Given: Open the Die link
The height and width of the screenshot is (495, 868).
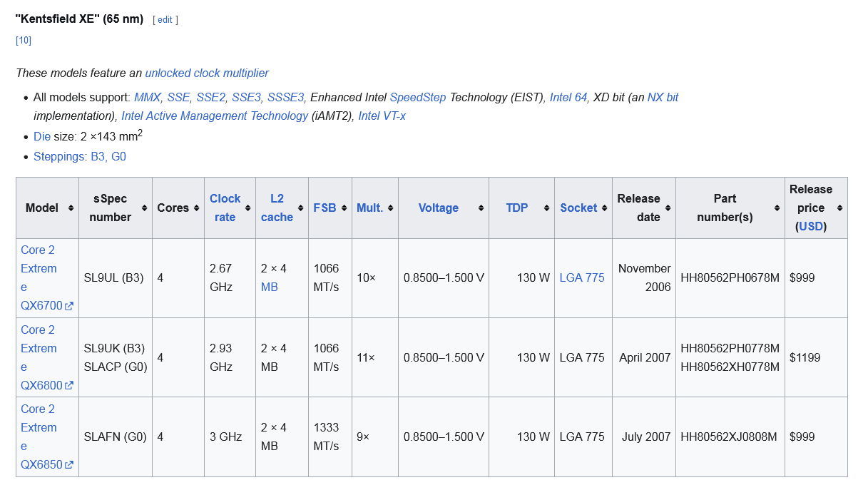Looking at the screenshot, I should click(x=42, y=136).
